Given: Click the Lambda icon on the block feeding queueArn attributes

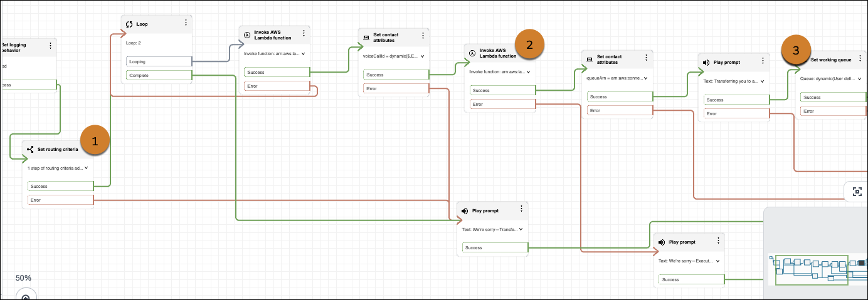Looking at the screenshot, I should pyautogui.click(x=472, y=54).
